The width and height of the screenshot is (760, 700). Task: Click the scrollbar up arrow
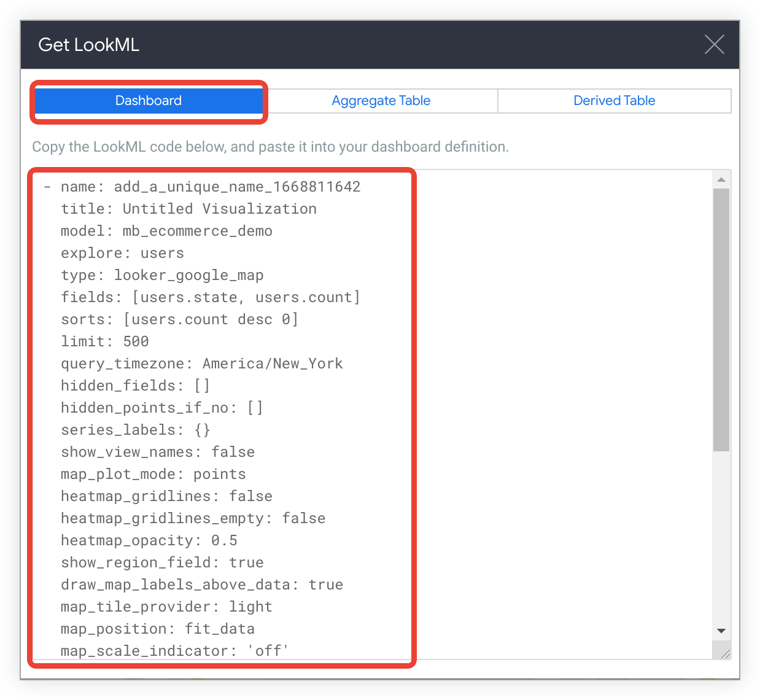721,179
